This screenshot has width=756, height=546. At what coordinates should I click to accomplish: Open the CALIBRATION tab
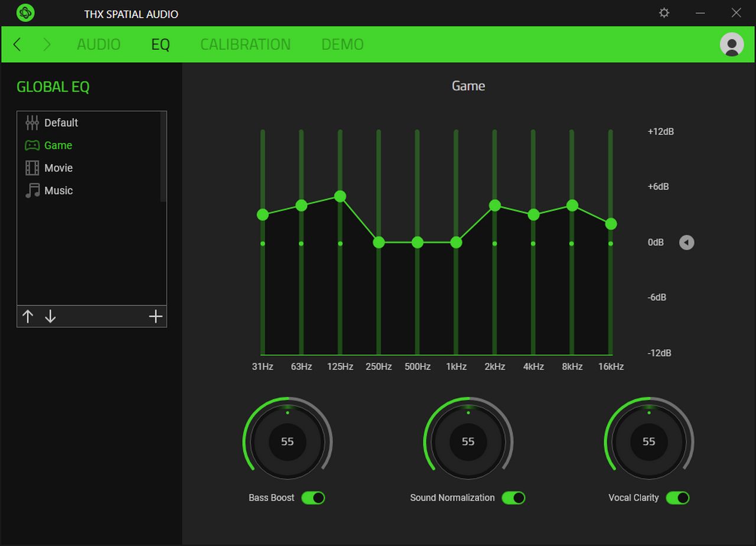point(245,44)
